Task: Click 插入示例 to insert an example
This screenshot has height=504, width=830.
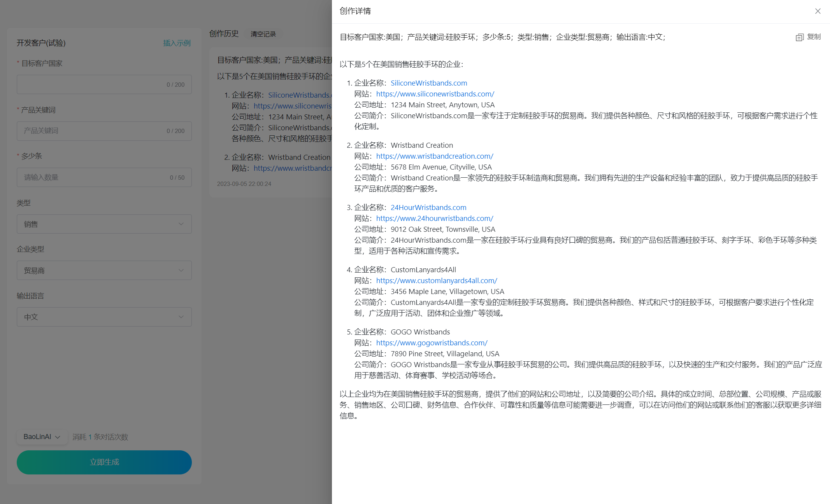Action: 177,43
